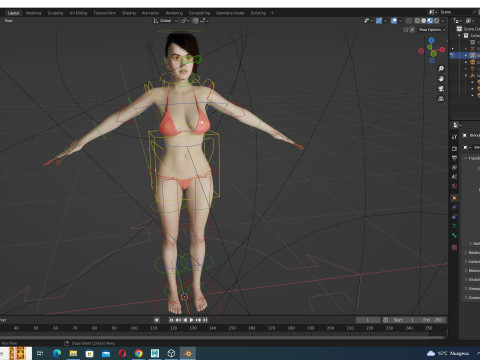
Task: Open object types visibility dropdown
Action: click(x=368, y=21)
